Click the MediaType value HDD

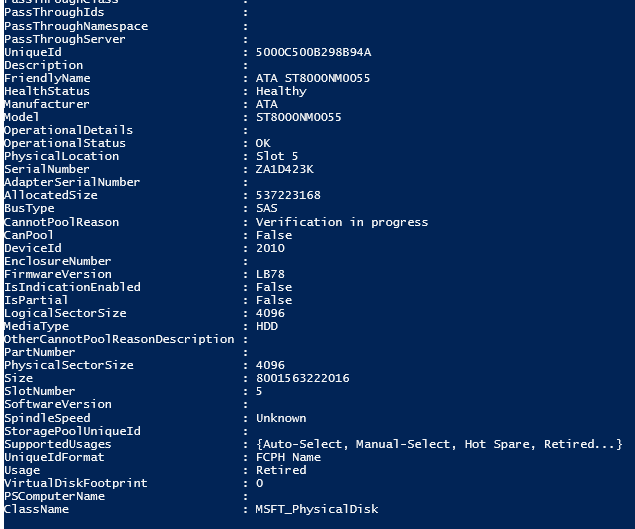point(266,326)
